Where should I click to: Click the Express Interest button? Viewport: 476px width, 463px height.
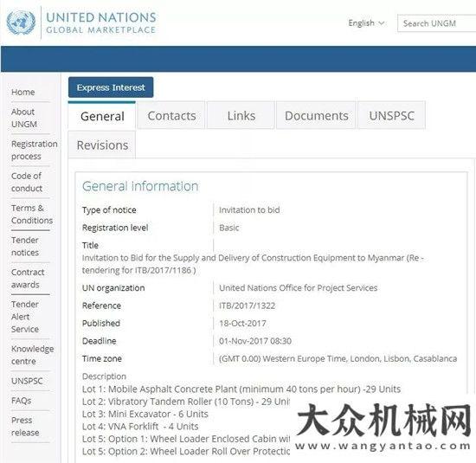point(111,87)
